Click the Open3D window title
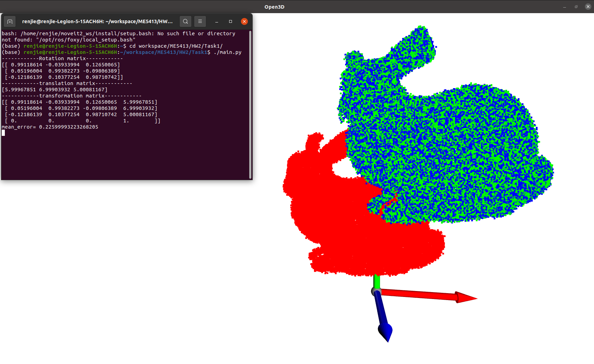 click(x=274, y=7)
